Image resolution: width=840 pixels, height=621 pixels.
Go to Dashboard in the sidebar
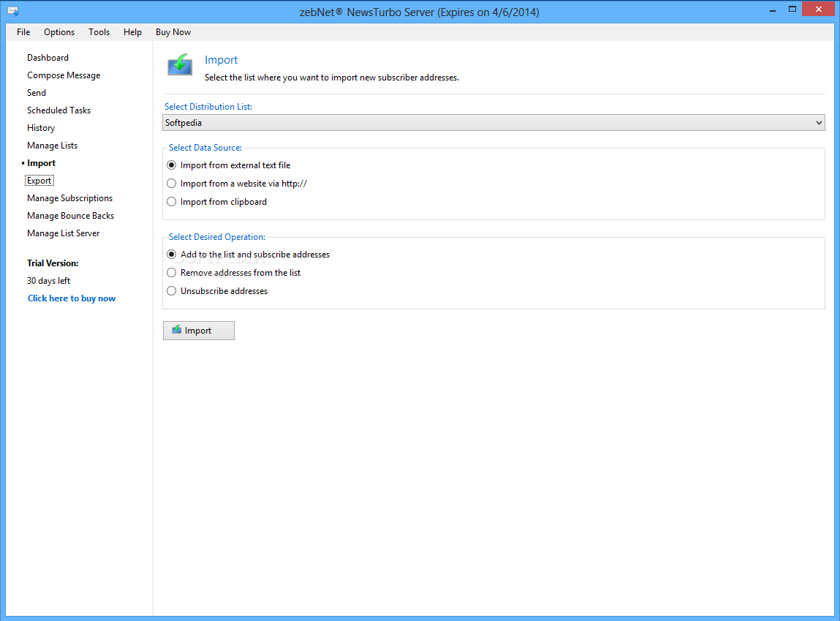point(48,57)
